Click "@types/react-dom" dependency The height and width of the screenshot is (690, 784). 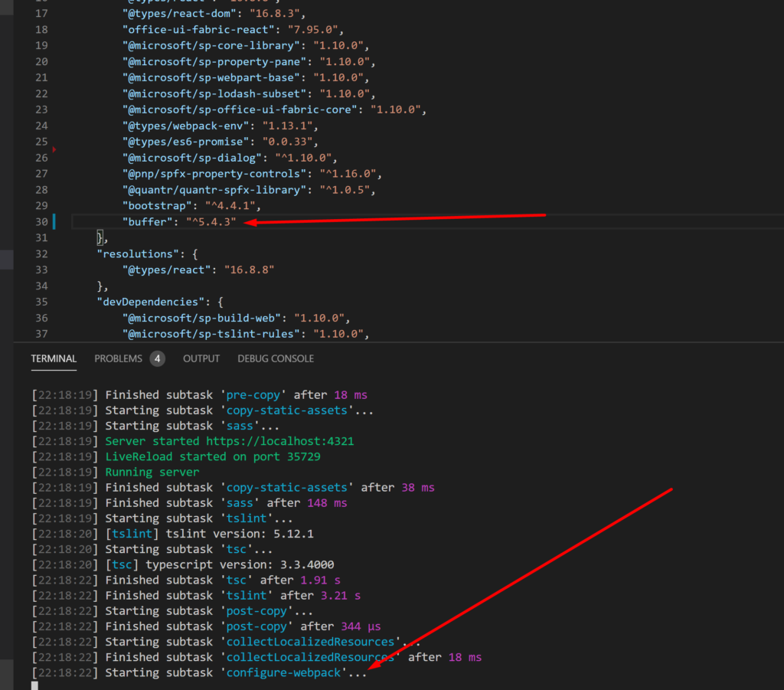click(x=179, y=14)
